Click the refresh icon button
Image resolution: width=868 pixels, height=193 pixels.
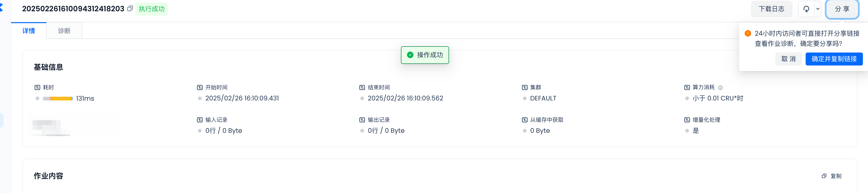tap(806, 9)
